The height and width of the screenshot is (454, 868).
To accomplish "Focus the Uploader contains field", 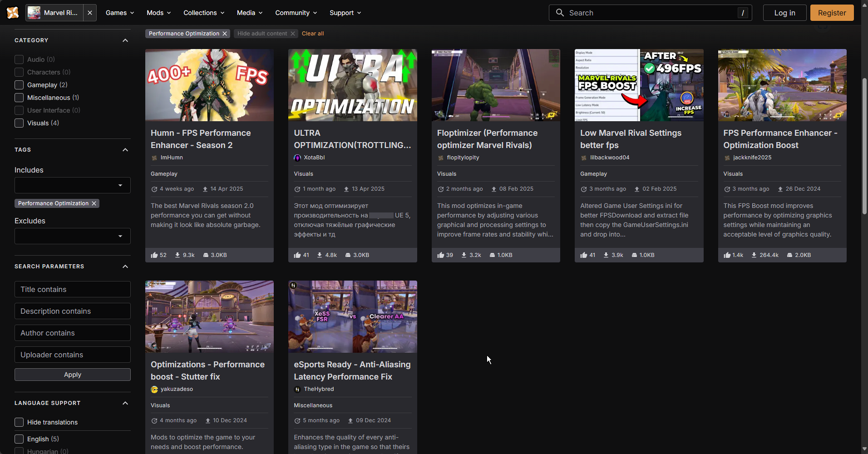I will click(73, 355).
